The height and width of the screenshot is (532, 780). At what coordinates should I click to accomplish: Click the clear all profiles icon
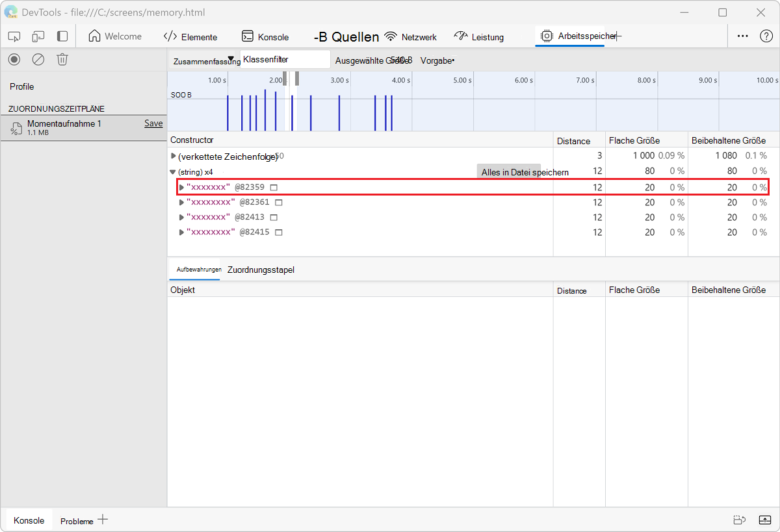(x=38, y=60)
